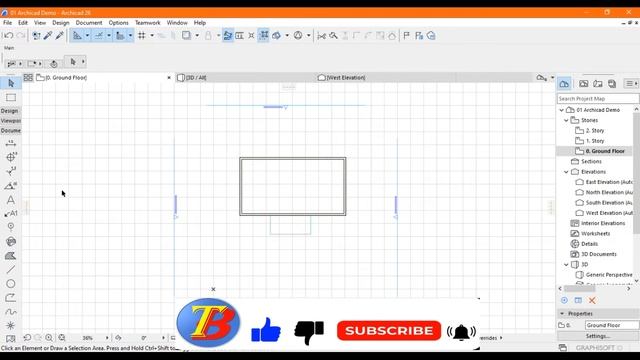Viewport: 640px width, 360px height.
Task: Click the red delete X icon
Action: coord(592,300)
